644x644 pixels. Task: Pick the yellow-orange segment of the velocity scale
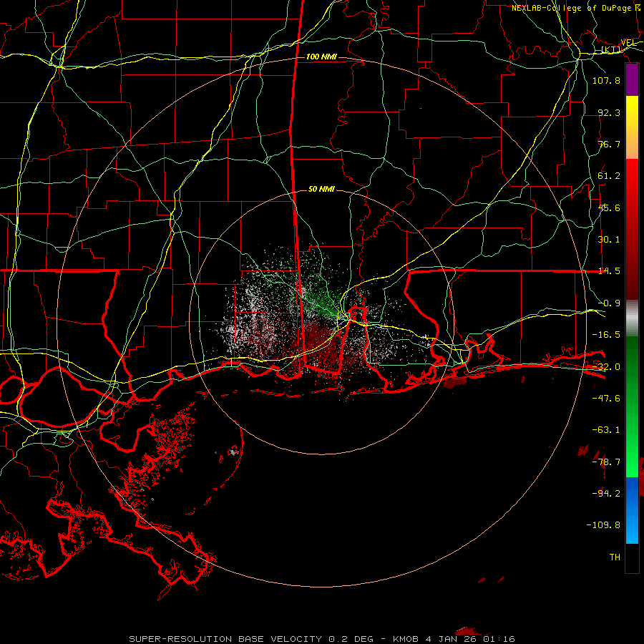[632, 127]
